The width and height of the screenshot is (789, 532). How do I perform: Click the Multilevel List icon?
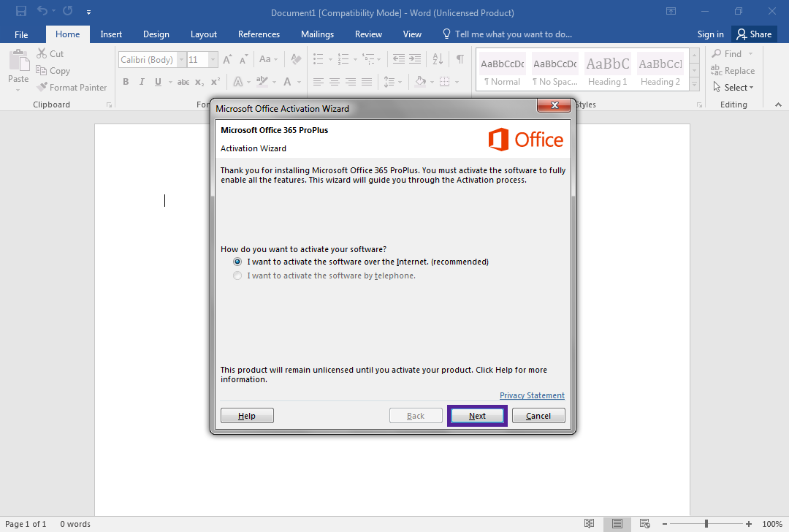coord(368,59)
